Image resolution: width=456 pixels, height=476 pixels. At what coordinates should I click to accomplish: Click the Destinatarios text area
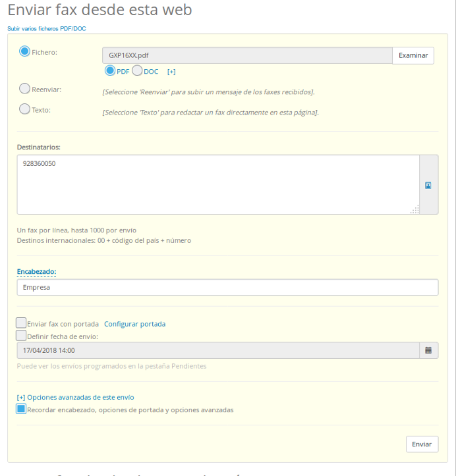click(217, 184)
